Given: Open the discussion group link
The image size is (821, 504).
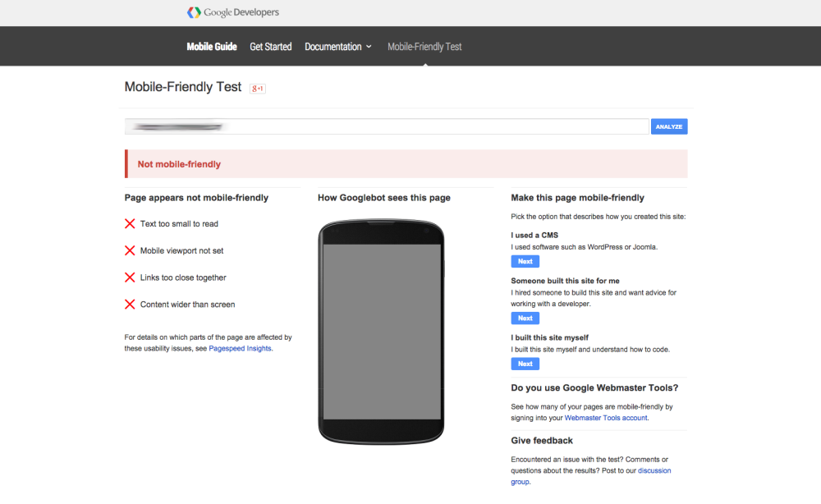Looking at the screenshot, I should 654,470.
